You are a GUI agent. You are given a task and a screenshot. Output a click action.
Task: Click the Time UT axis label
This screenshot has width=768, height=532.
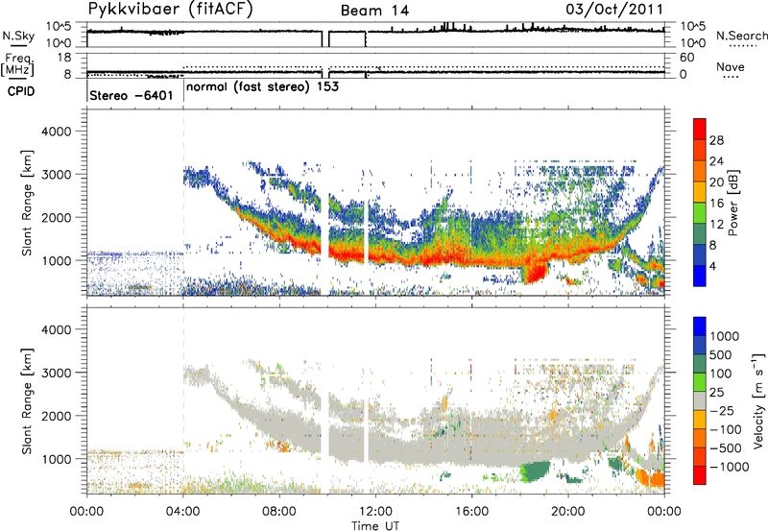coord(375,526)
